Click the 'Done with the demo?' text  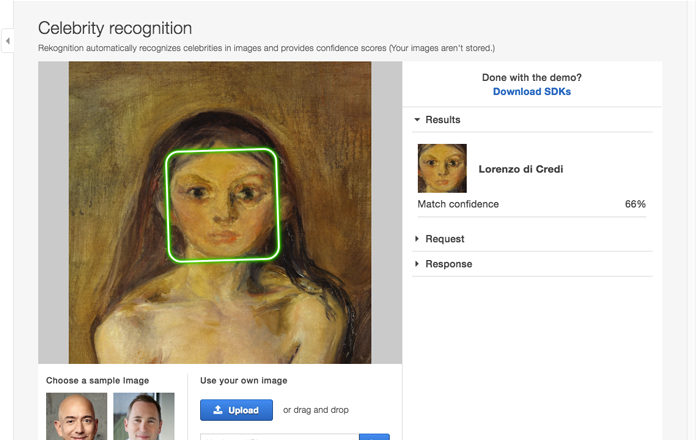(532, 78)
